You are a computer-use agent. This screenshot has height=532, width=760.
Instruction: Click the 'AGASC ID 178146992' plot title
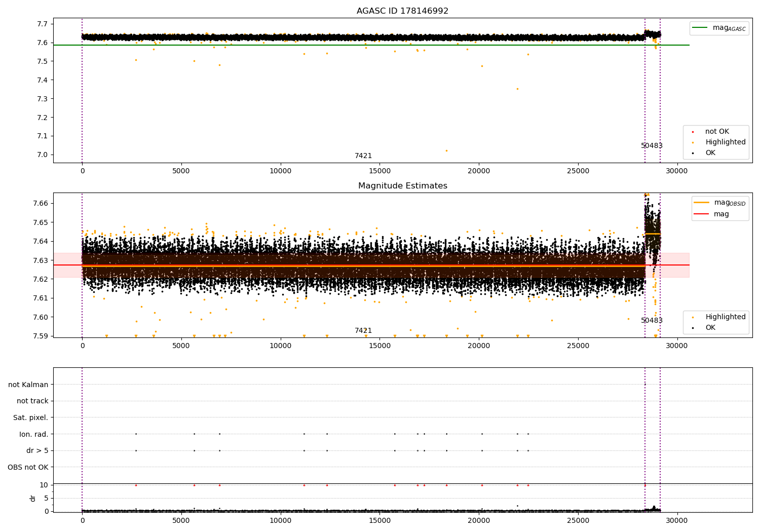point(402,11)
